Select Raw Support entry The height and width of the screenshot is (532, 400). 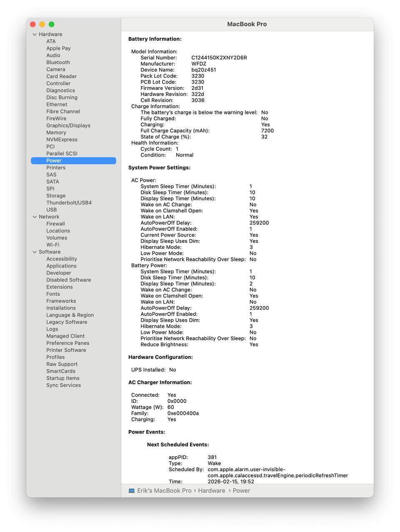(x=62, y=364)
